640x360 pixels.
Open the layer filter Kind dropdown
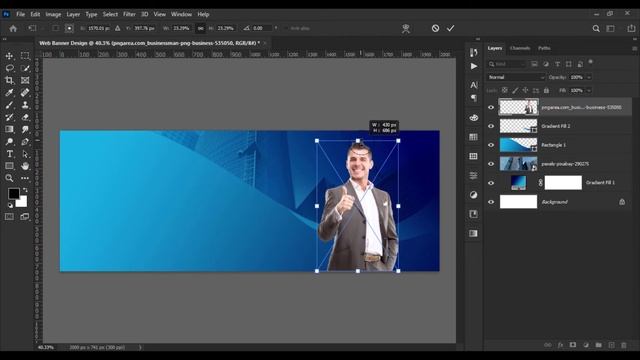(507, 64)
